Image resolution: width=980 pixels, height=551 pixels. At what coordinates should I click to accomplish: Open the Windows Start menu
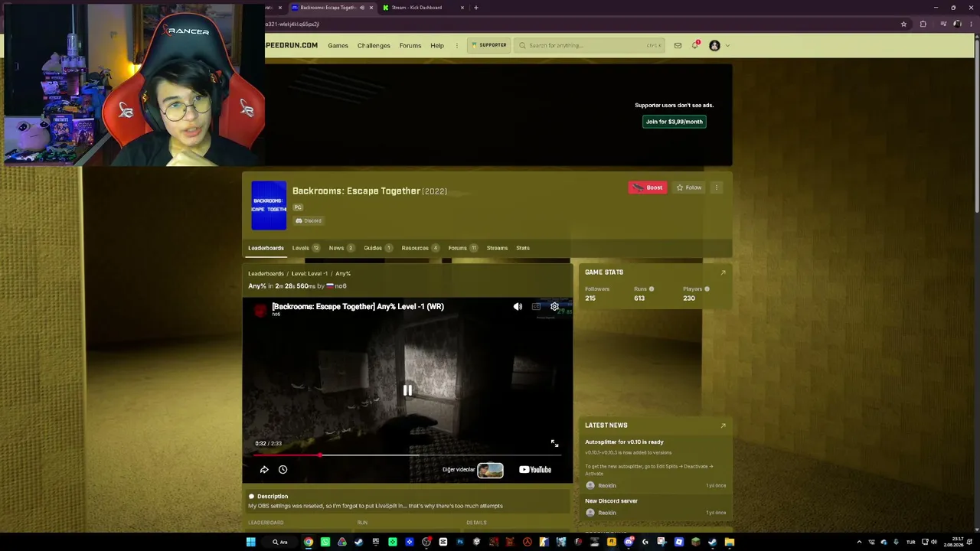click(x=250, y=543)
